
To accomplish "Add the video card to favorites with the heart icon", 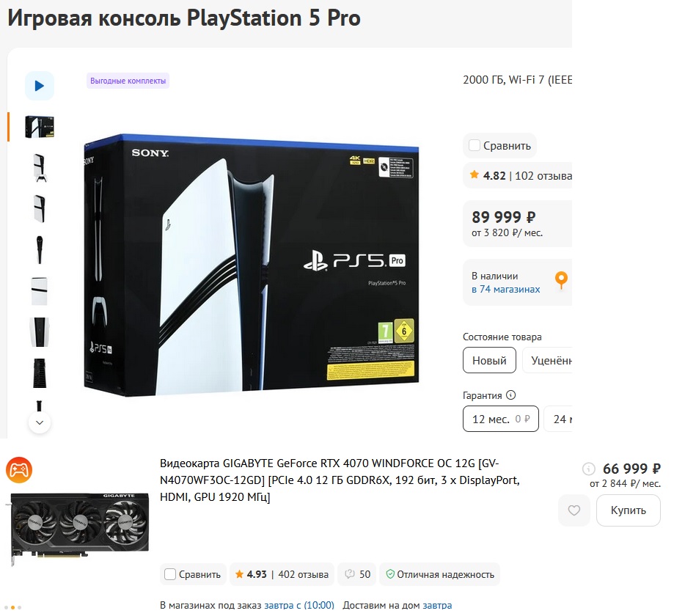I will click(574, 510).
